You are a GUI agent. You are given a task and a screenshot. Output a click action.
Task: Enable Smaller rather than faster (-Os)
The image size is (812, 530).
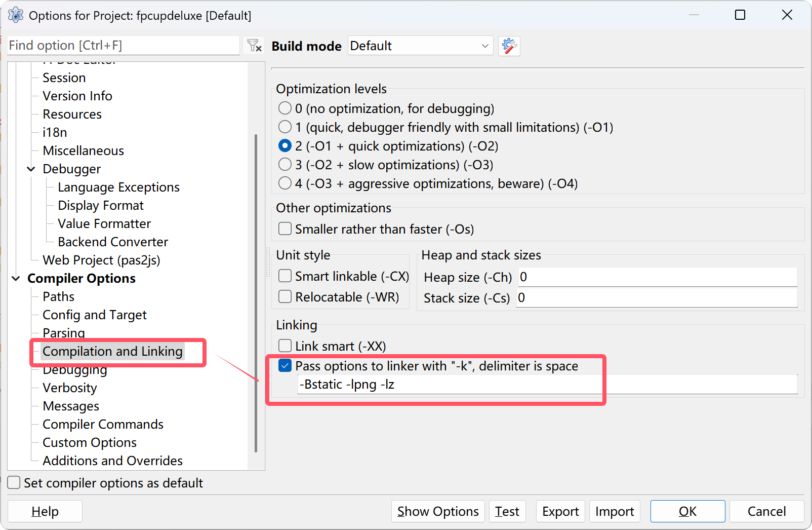tap(285, 229)
